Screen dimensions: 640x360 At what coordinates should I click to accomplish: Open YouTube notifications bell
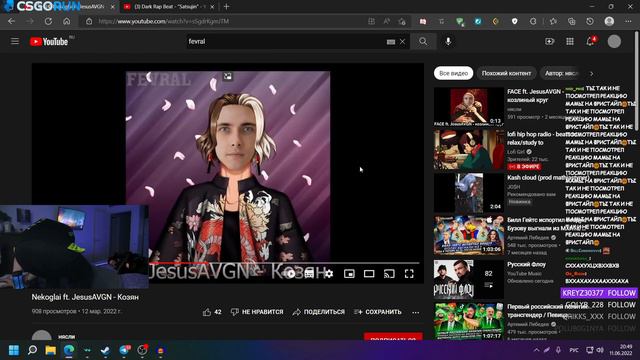(x=590, y=41)
